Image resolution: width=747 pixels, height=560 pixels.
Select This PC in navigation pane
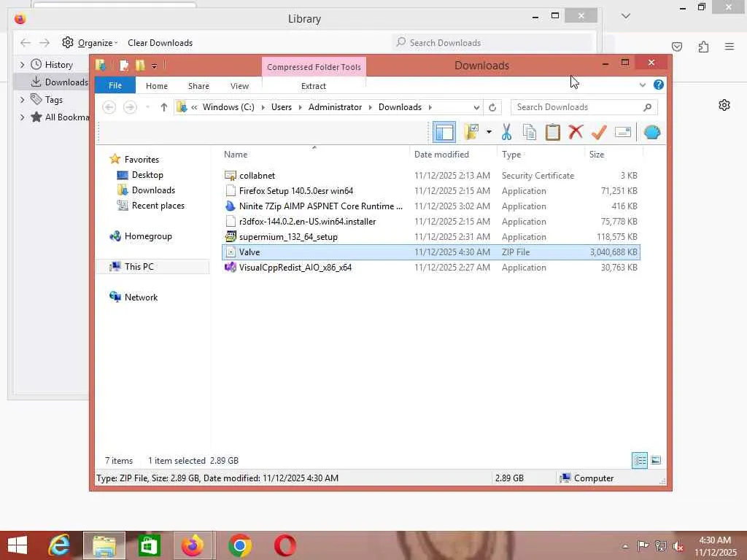point(139,267)
